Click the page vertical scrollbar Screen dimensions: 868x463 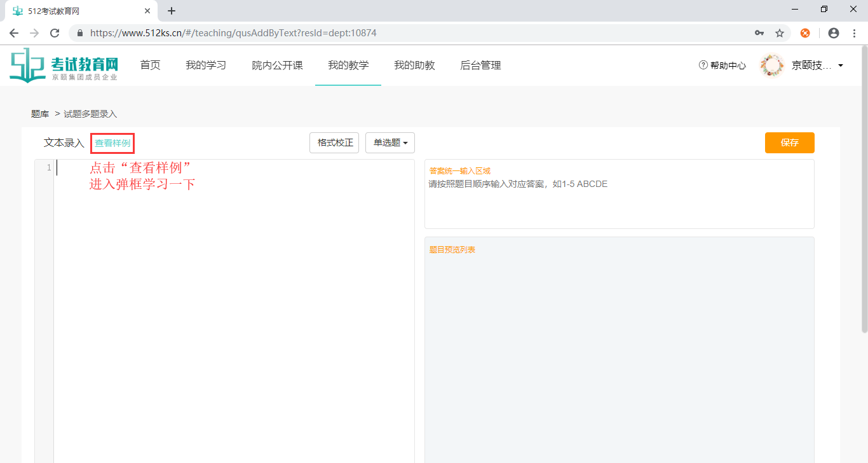pos(864,189)
